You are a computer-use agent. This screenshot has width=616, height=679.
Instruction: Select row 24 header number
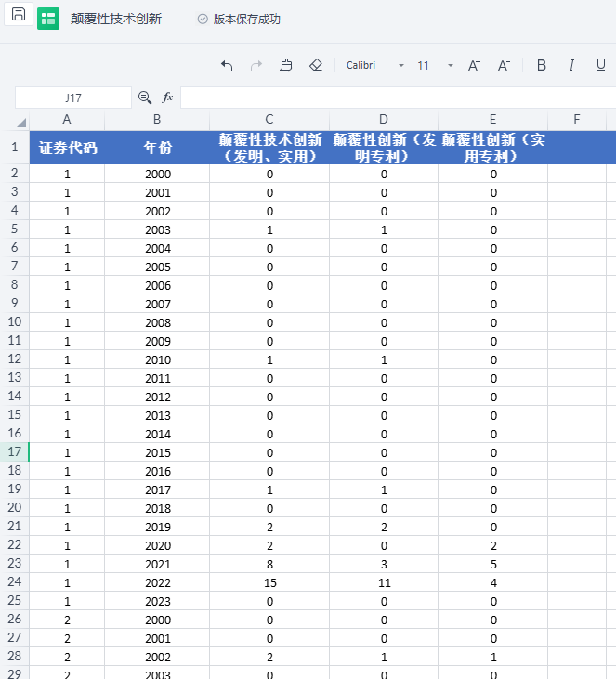tap(15, 581)
